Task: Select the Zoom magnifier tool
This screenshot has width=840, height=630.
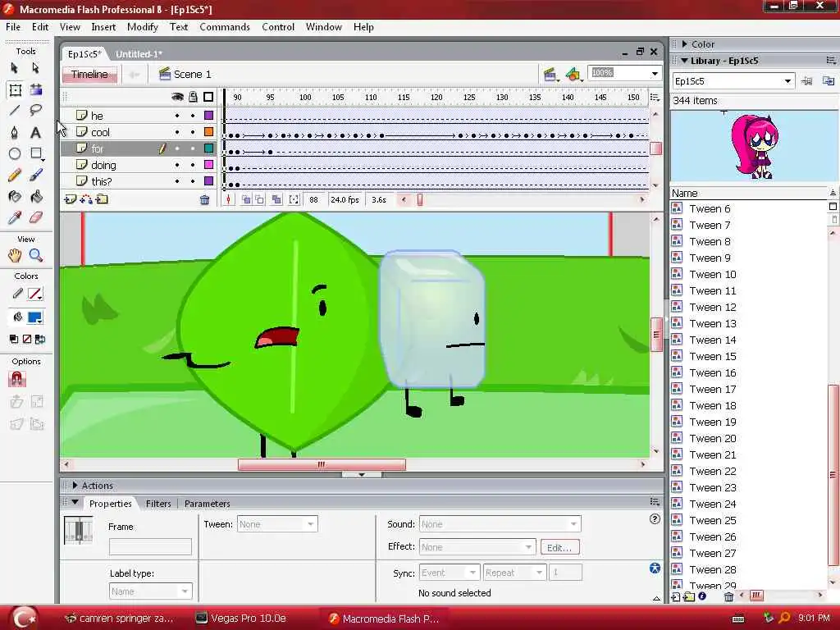Action: pyautogui.click(x=36, y=256)
